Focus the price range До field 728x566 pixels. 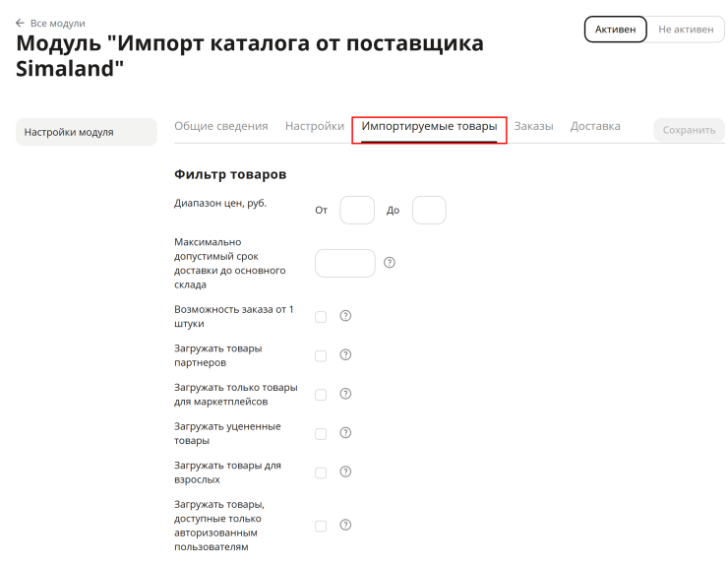coord(429,210)
